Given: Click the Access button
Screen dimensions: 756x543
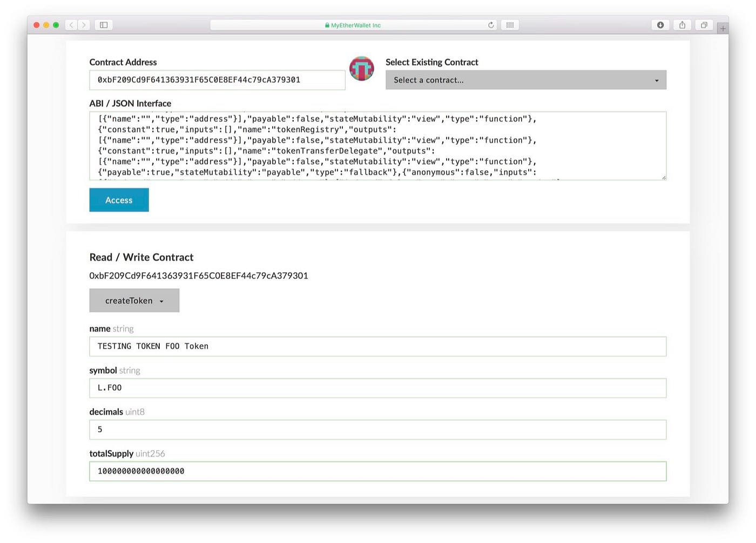Looking at the screenshot, I should 119,200.
